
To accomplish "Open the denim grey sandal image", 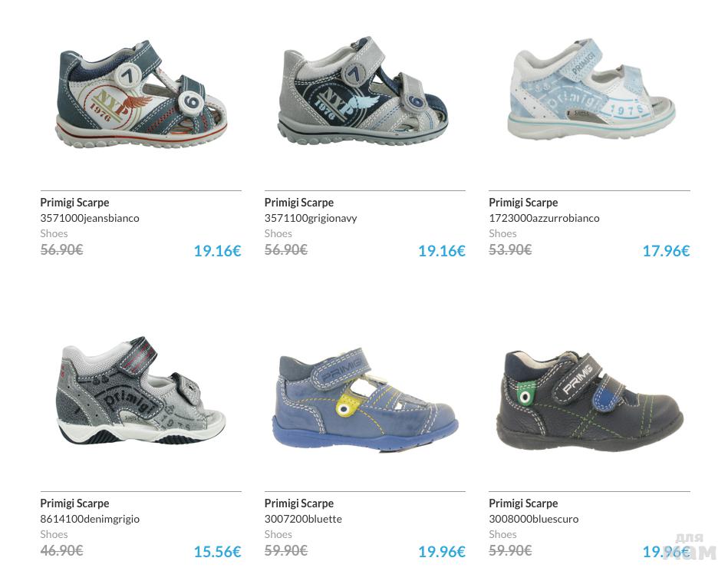I will click(x=141, y=391).
